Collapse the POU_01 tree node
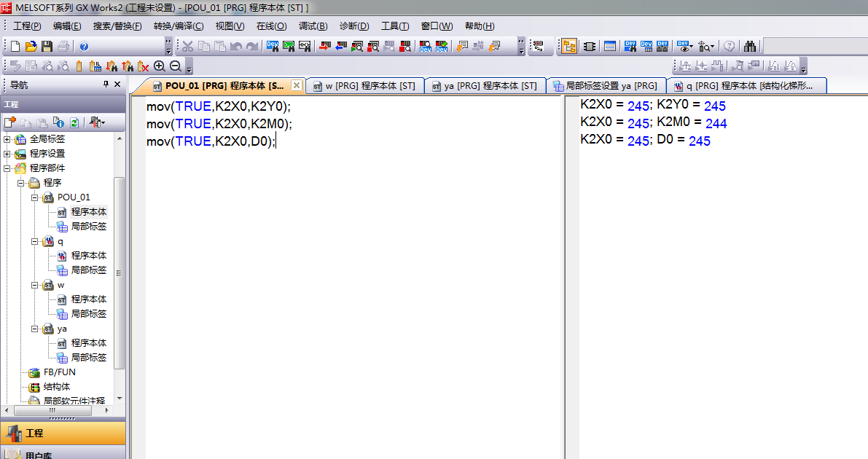This screenshot has width=868, height=459. 35,197
